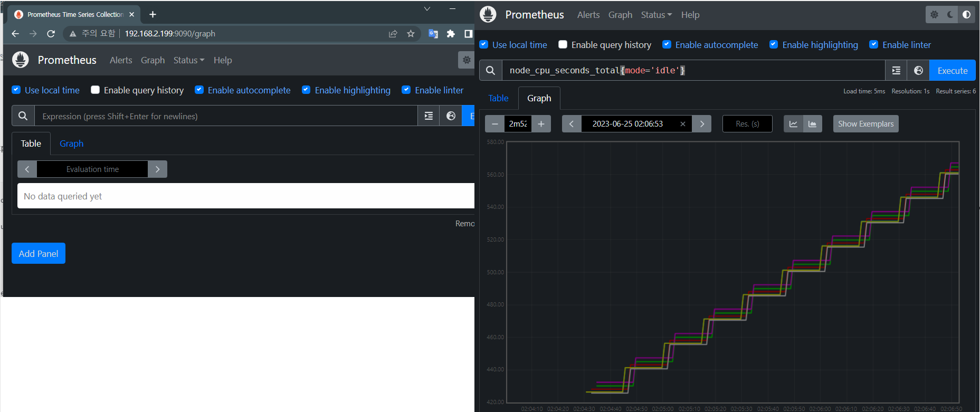Open the browser Extensions puzzle icon

tap(451, 34)
